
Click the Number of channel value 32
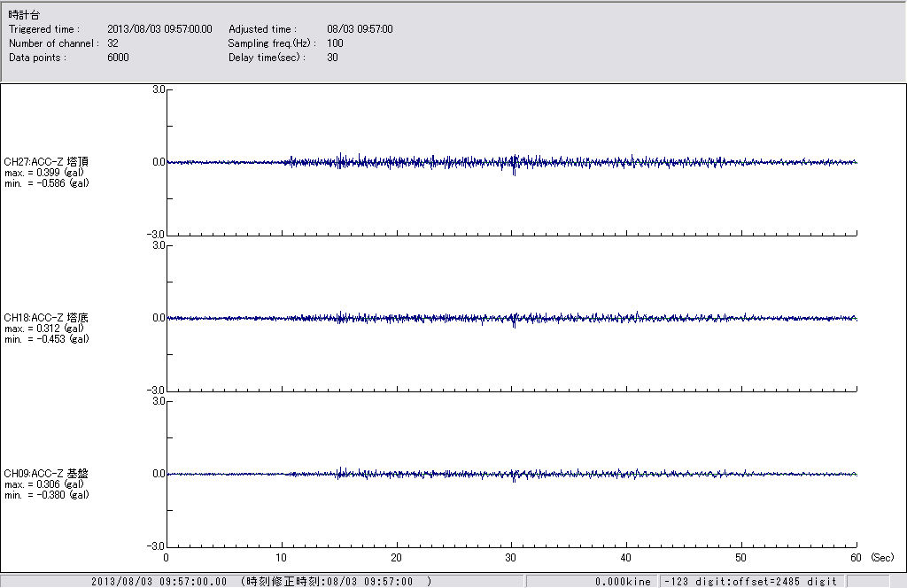pyautogui.click(x=112, y=43)
